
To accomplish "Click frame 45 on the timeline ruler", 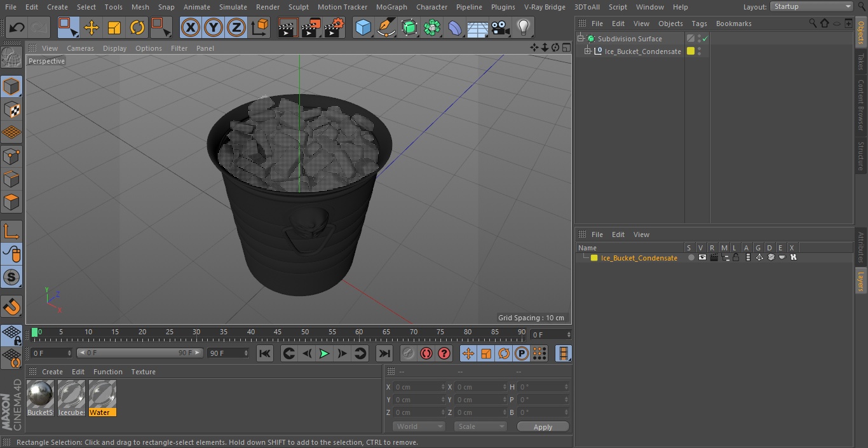I will pyautogui.click(x=278, y=332).
